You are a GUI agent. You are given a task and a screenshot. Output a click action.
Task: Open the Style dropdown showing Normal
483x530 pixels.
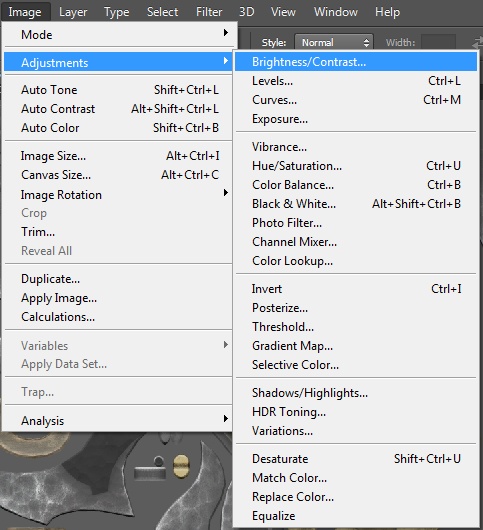click(x=334, y=43)
